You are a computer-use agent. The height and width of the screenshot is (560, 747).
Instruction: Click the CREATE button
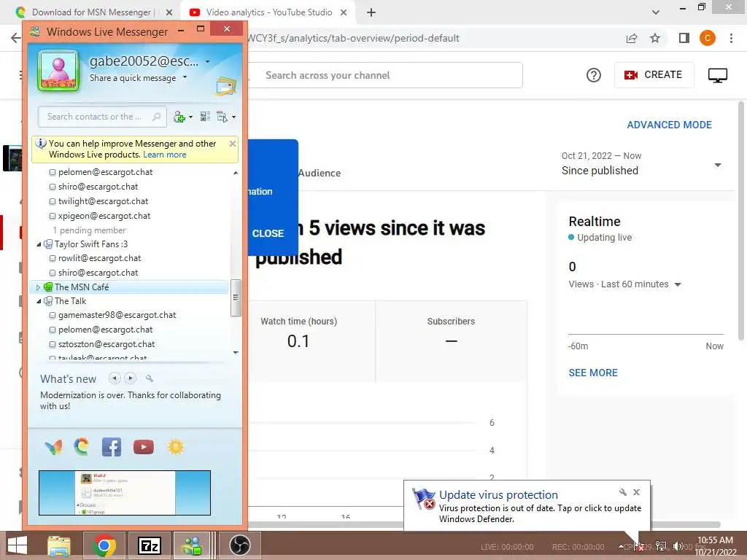tap(654, 75)
